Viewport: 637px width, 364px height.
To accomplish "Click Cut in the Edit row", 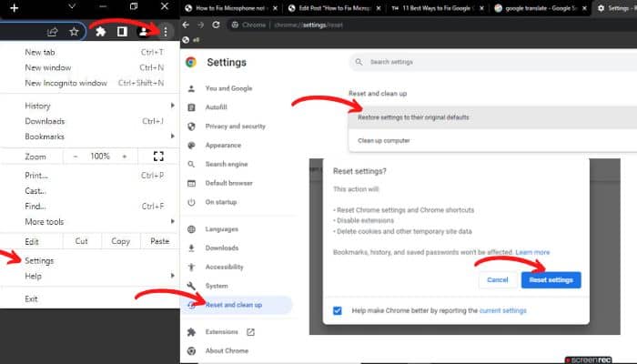I will [x=82, y=241].
